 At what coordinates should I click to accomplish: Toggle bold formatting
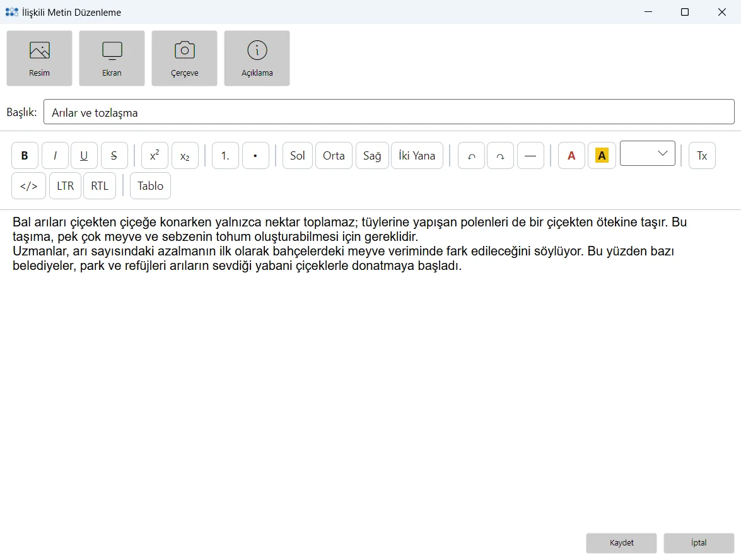[x=25, y=156]
